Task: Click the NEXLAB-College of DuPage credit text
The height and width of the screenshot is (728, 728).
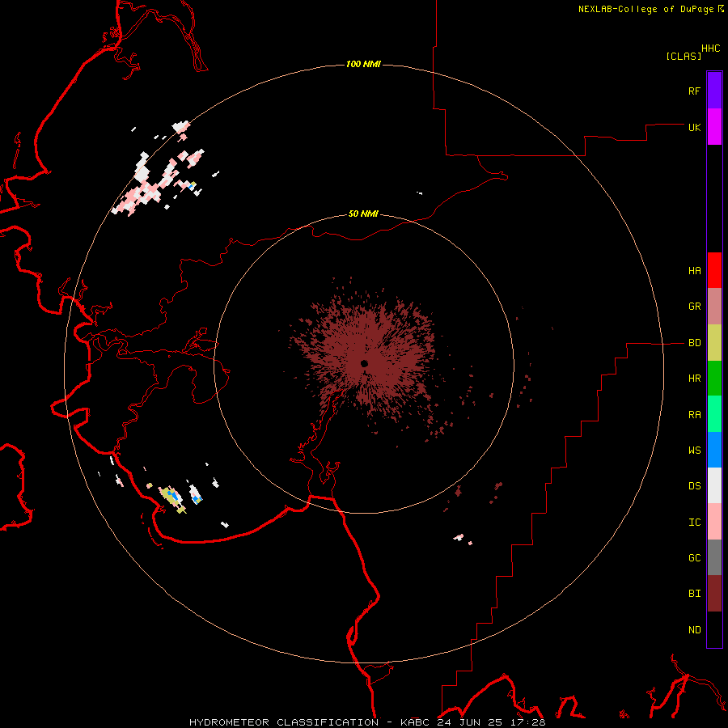Action: tap(645, 9)
